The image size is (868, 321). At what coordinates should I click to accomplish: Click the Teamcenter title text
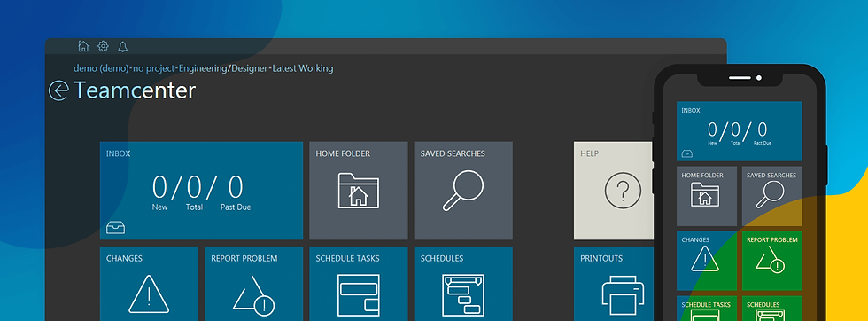135,90
